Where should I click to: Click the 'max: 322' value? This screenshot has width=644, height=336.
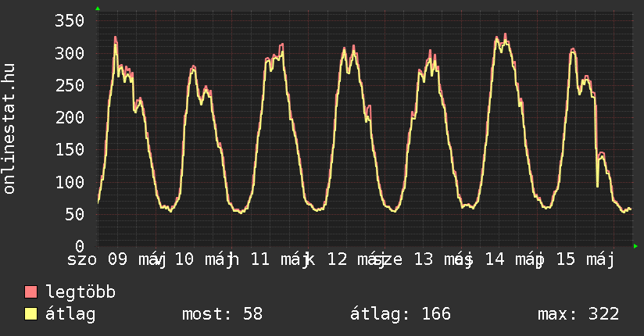[x=578, y=314]
